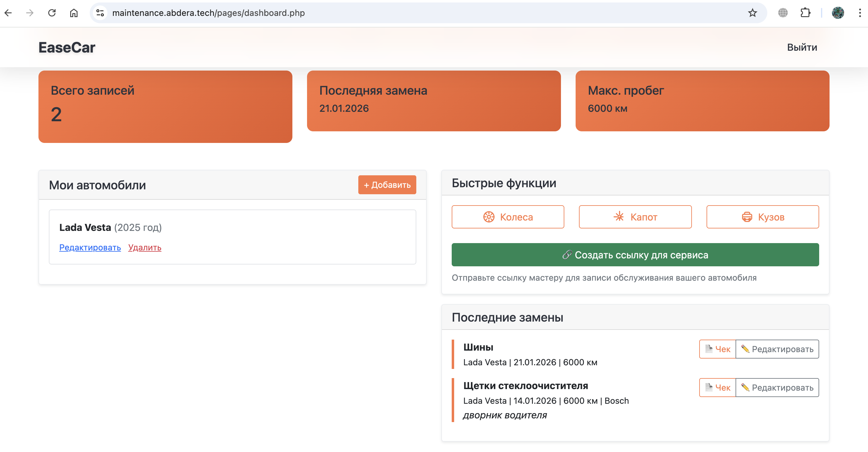Click Удалить link for Lada Vesta

145,247
